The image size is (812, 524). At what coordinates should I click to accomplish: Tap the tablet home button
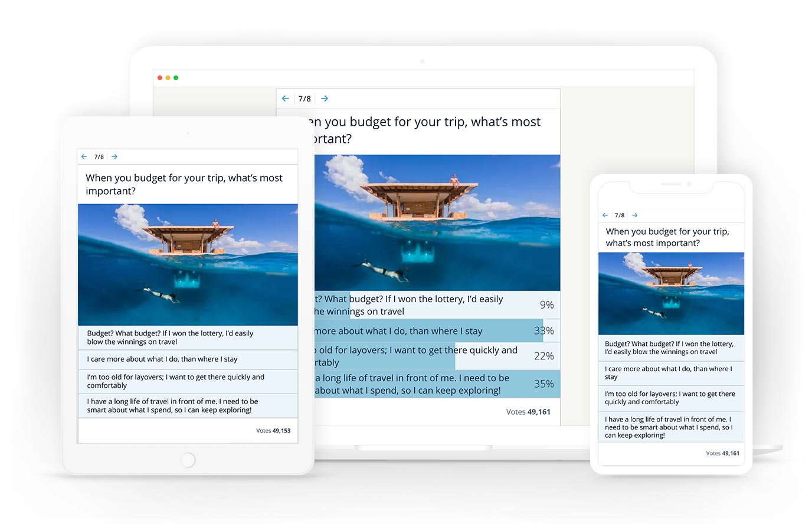pyautogui.click(x=188, y=460)
